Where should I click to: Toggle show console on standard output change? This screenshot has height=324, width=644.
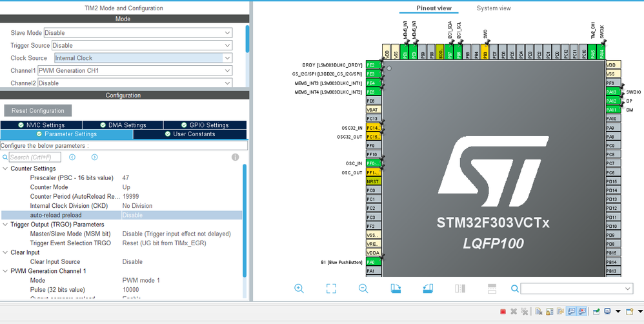(571, 311)
